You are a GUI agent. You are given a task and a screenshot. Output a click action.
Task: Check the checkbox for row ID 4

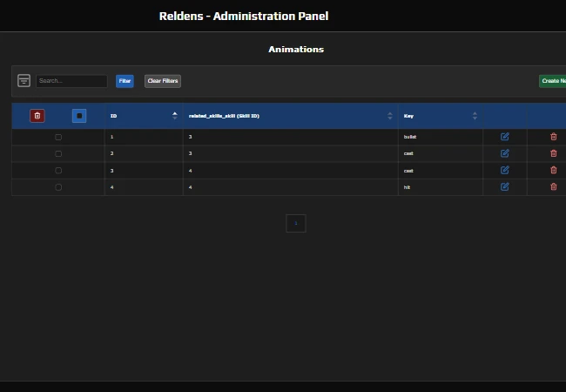click(x=58, y=187)
